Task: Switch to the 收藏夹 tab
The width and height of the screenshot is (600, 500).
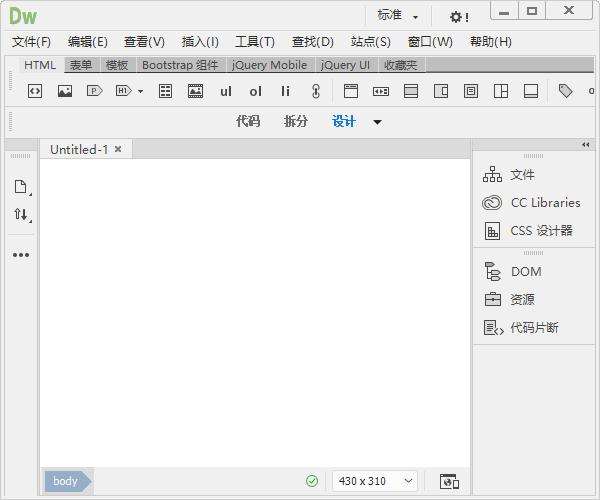Action: point(400,65)
